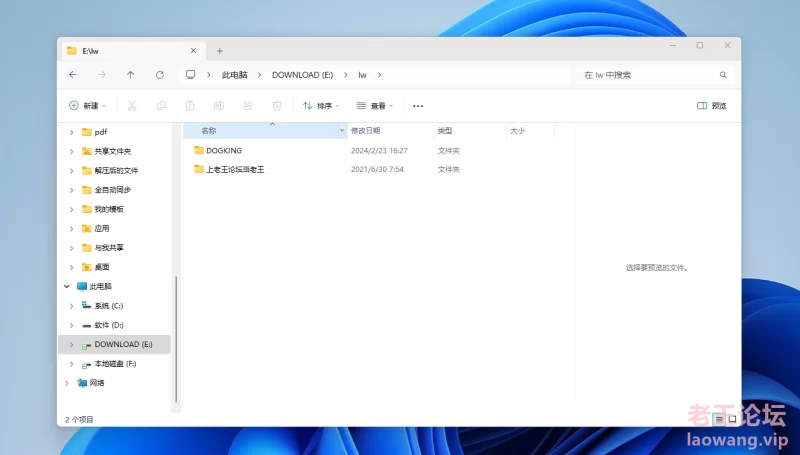The width and height of the screenshot is (800, 455).
Task: Refresh the current folder view
Action: 160,75
